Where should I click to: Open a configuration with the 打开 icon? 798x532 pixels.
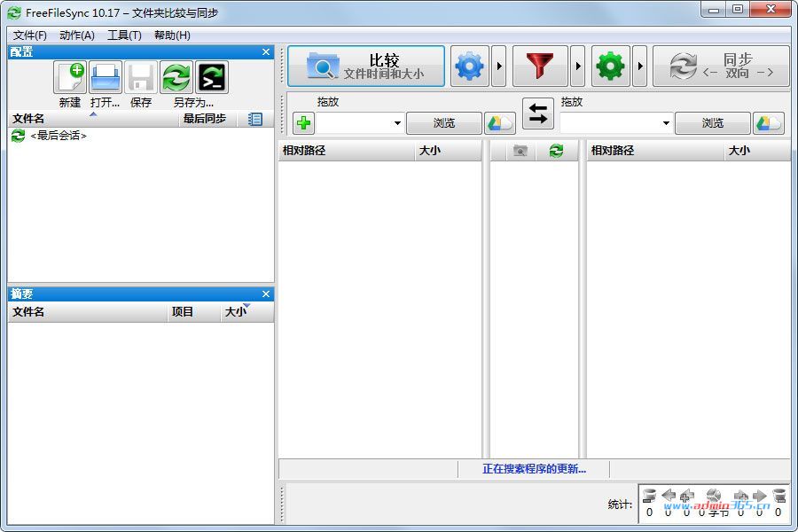coord(106,77)
